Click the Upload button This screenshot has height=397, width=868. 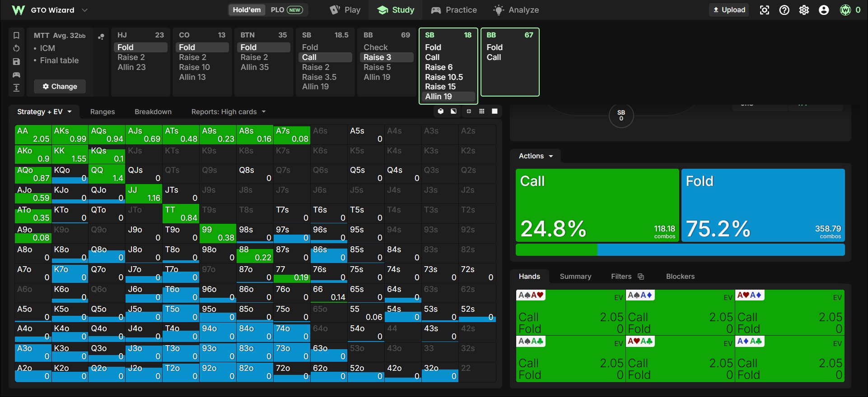click(x=729, y=10)
